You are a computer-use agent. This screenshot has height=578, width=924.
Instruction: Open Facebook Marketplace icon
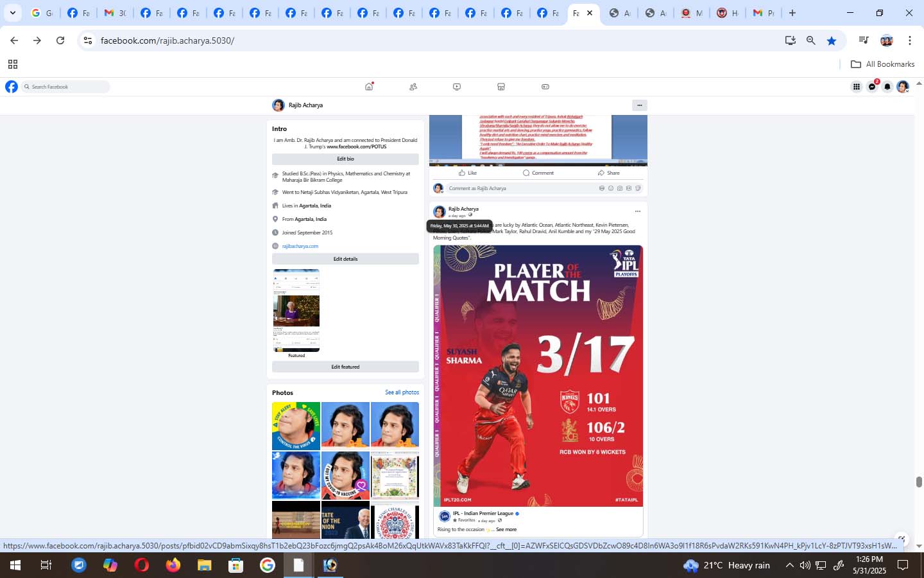click(x=501, y=87)
